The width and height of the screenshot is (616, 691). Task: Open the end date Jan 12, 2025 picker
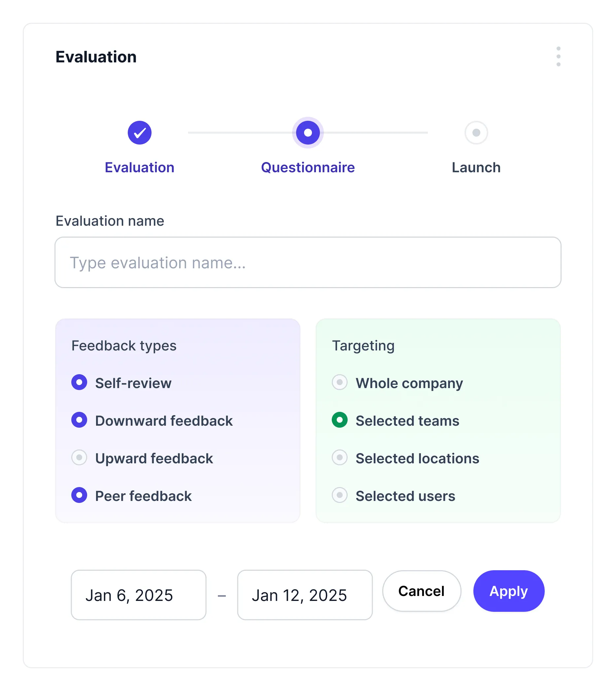click(x=305, y=595)
